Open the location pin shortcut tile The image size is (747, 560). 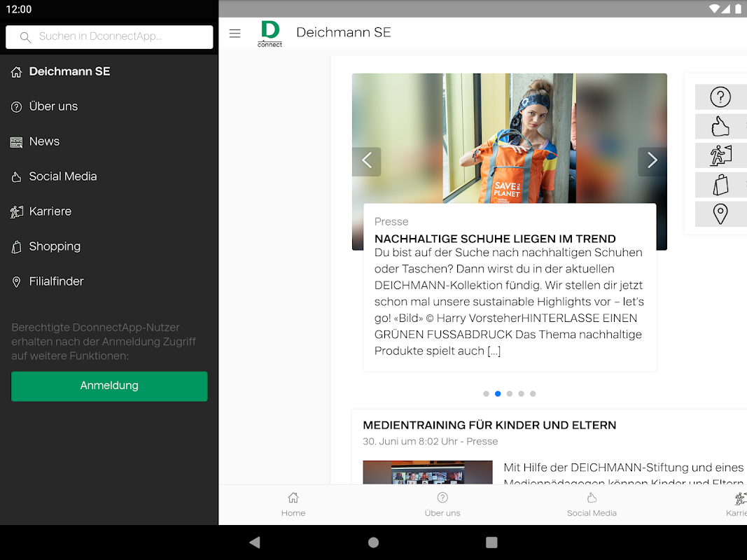(x=721, y=214)
